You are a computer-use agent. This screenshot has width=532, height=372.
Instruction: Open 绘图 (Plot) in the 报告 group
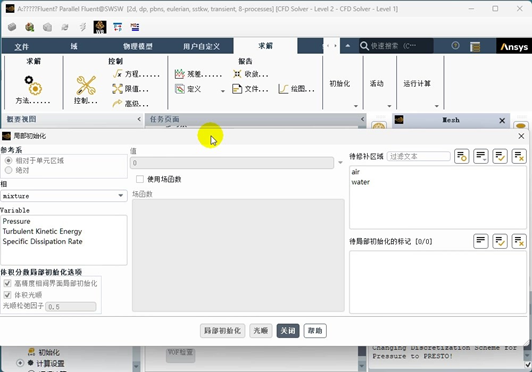click(296, 89)
